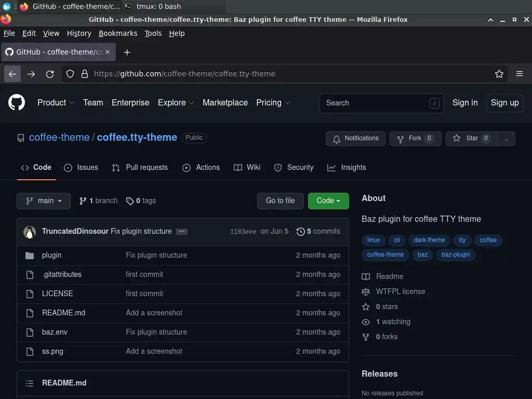The image size is (532, 399).
Task: Open the green Code dropdown button
Action: click(x=328, y=201)
